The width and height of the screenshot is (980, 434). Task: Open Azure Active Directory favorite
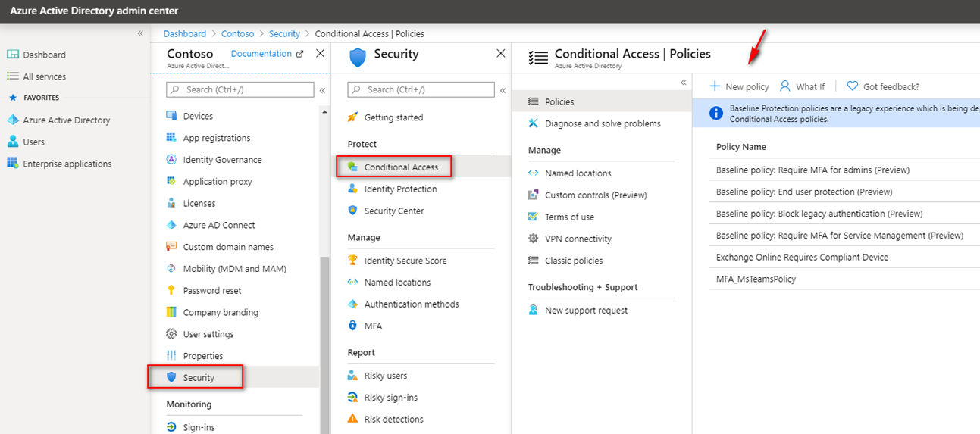58,120
